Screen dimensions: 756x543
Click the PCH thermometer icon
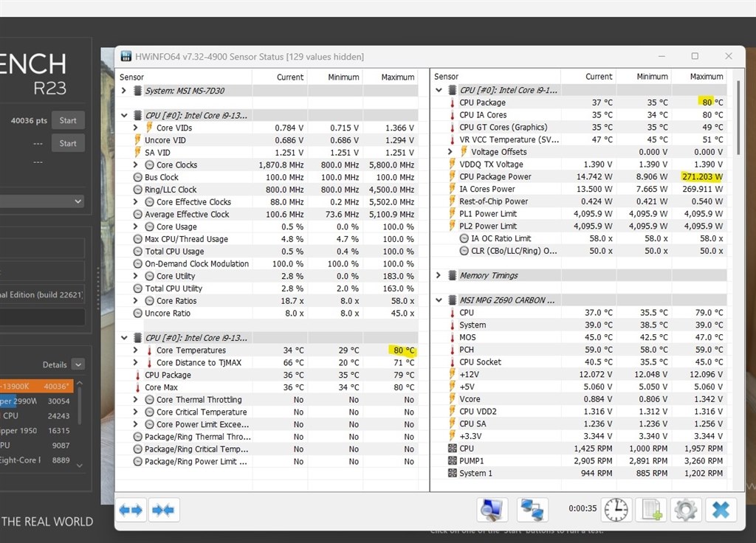[453, 349]
